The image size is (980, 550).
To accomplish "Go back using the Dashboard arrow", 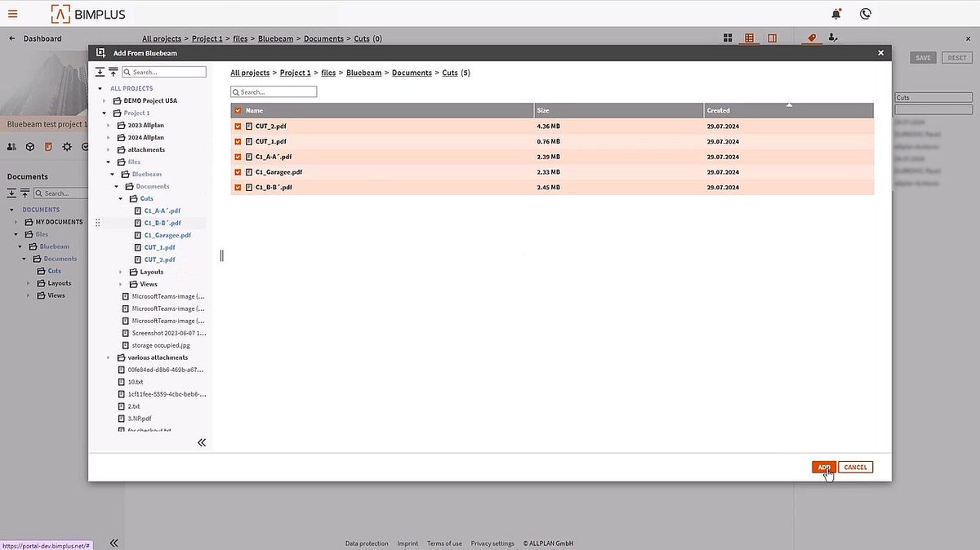I will point(12,38).
